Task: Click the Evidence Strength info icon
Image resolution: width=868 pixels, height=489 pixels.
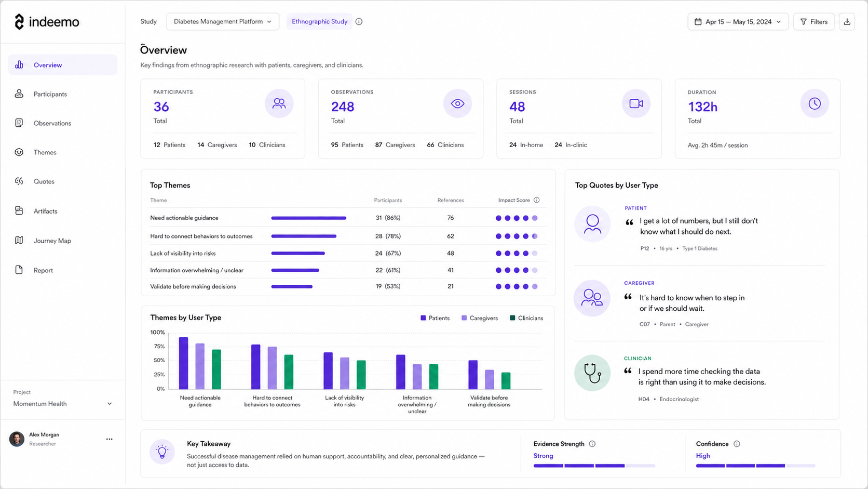Action: [x=592, y=444]
